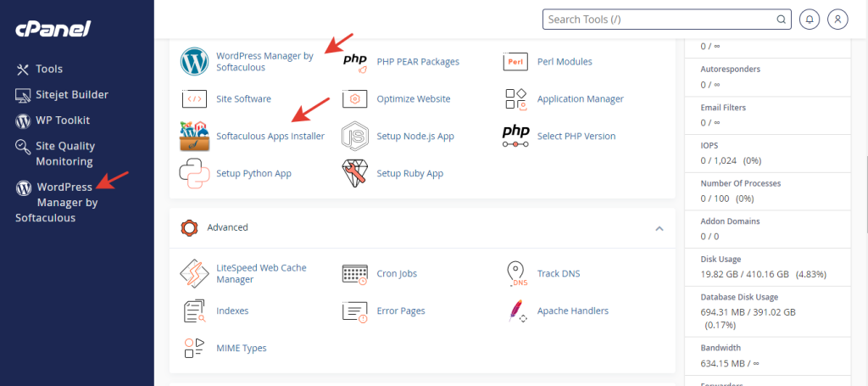Open Site Quality Monitoring in the sidebar

(x=65, y=154)
